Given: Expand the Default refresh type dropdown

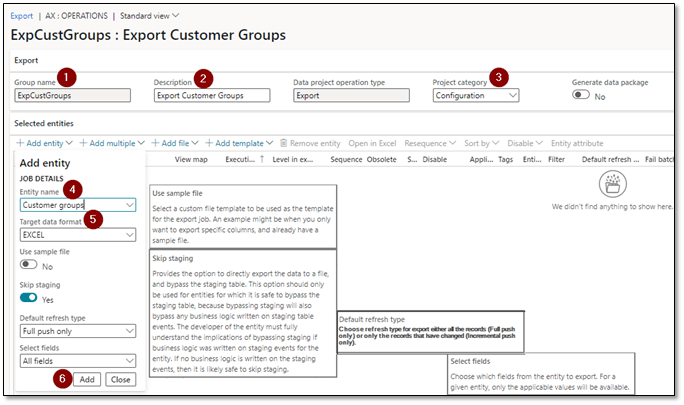Looking at the screenshot, I should pyautogui.click(x=130, y=329).
